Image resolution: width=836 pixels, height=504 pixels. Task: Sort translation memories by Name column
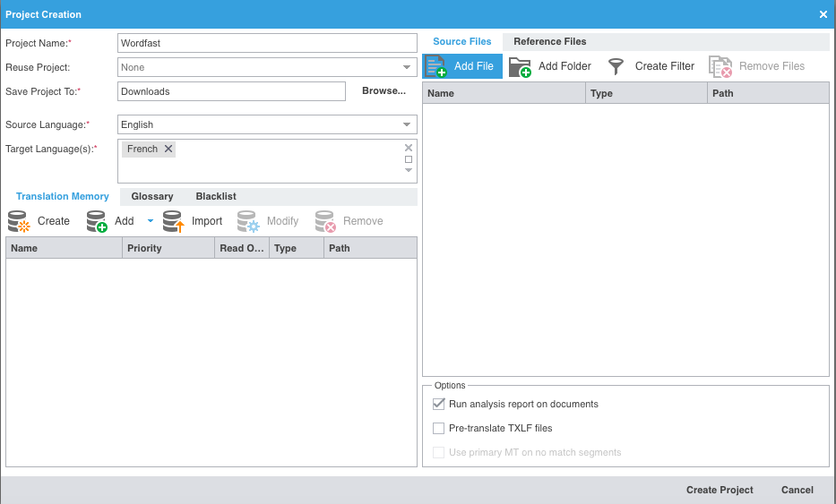click(64, 248)
